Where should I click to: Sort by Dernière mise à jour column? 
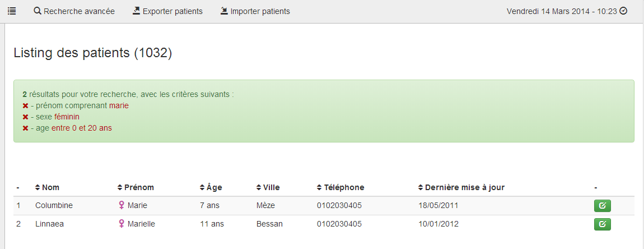[x=461, y=187]
